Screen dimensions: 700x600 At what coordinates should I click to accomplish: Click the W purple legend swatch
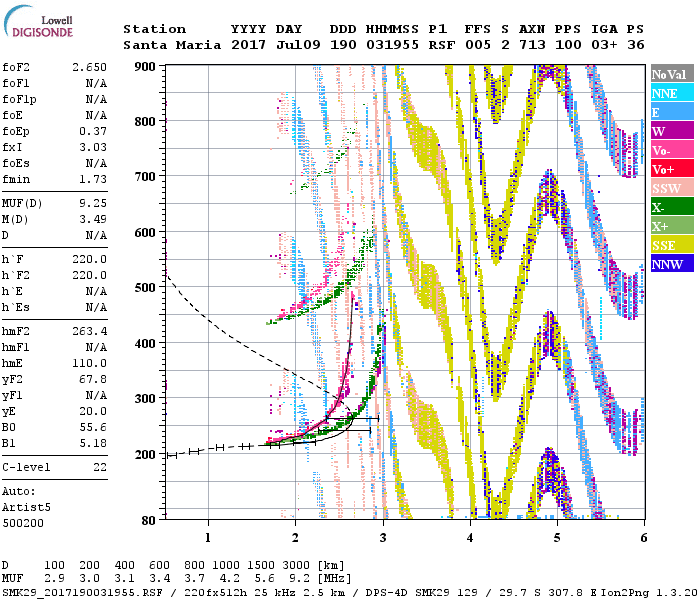coord(672,131)
